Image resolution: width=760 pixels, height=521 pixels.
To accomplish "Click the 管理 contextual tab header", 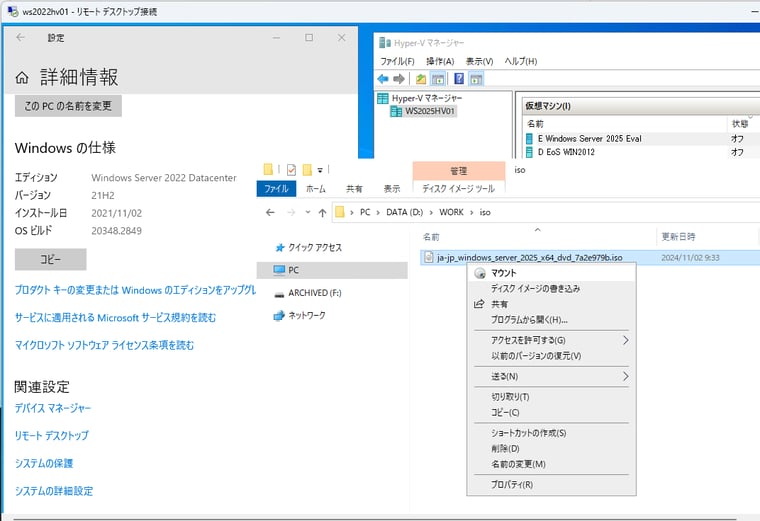I will tap(459, 171).
